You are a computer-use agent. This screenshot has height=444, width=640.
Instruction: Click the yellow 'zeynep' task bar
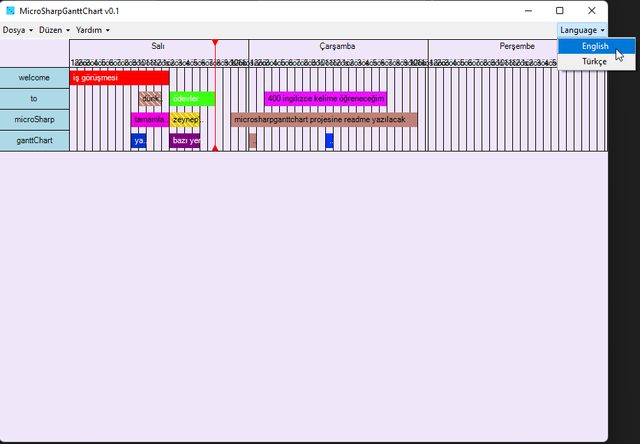pos(185,120)
